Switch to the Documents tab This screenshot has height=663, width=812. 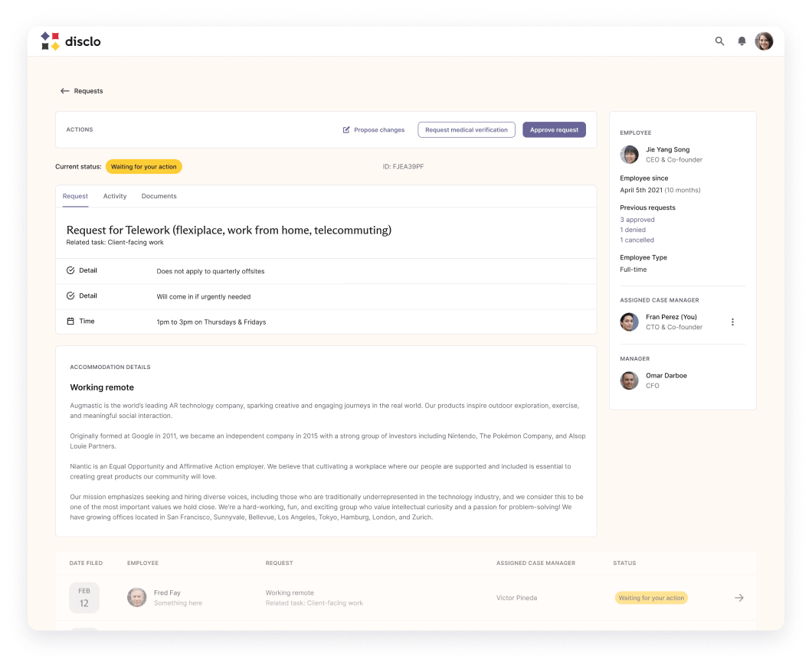(159, 197)
